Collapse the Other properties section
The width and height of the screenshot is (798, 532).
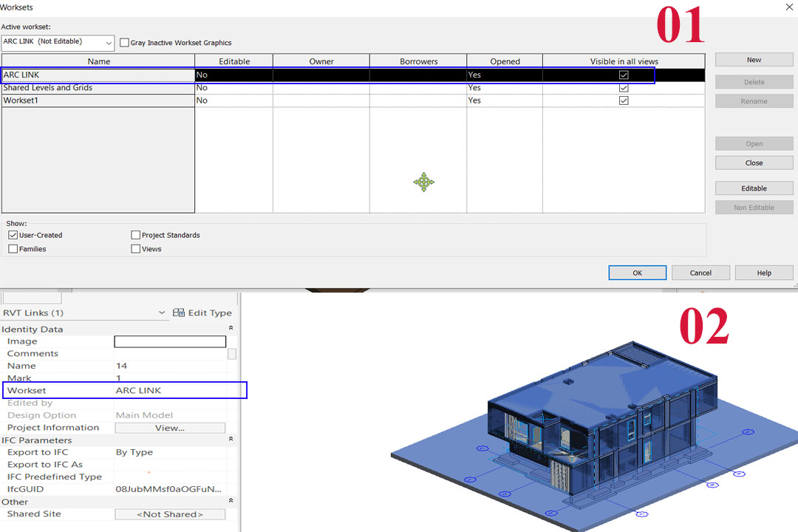tap(231, 501)
